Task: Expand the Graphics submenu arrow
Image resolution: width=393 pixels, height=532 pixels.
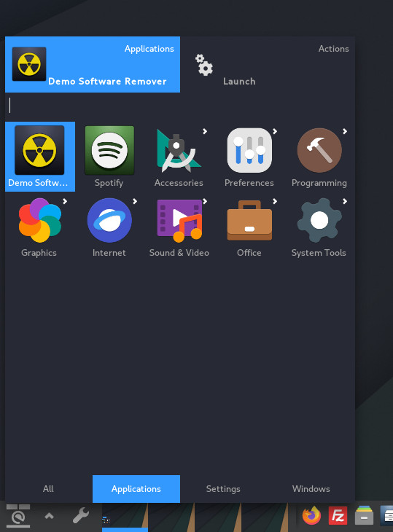Action: point(65,202)
